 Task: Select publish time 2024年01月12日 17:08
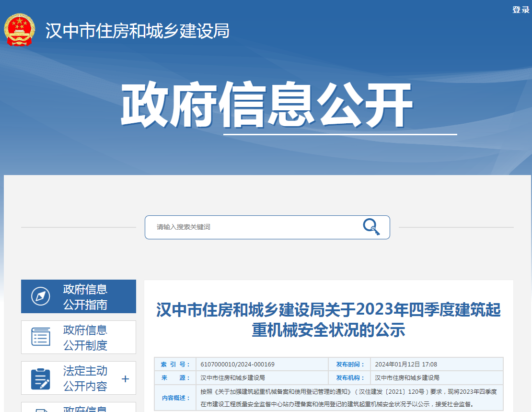click(x=406, y=365)
